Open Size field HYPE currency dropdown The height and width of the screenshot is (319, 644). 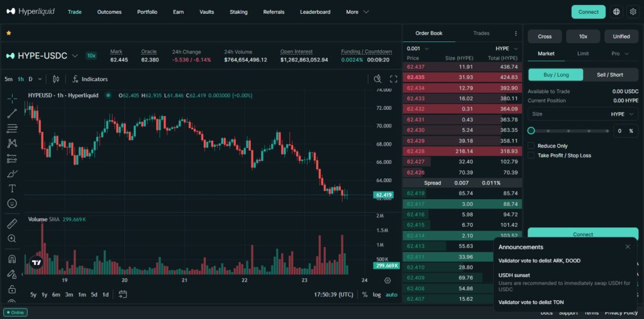point(622,114)
